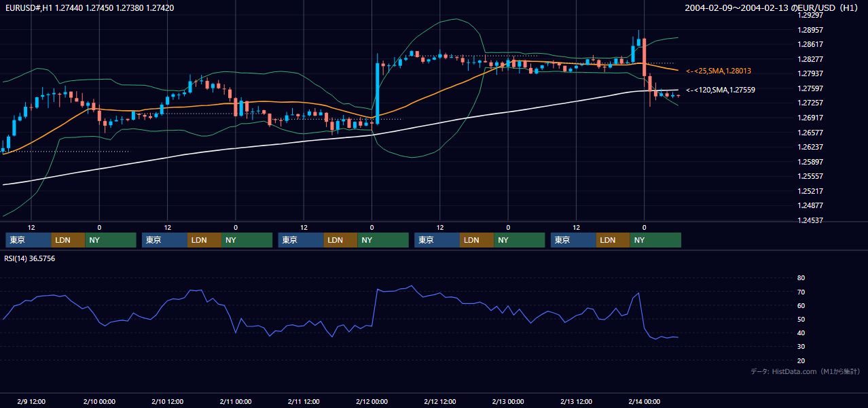Click the 2/12 00:00 date label

(x=371, y=401)
